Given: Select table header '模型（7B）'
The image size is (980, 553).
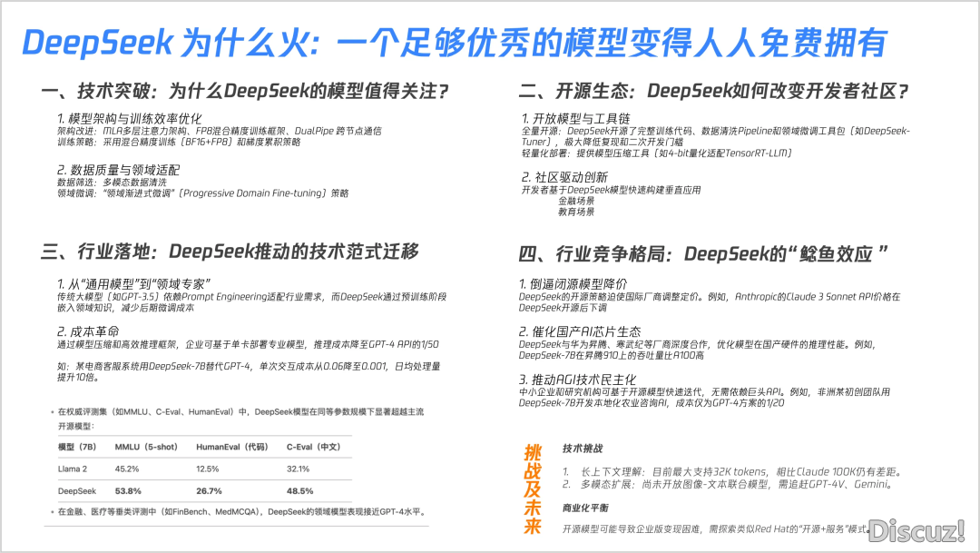Looking at the screenshot, I should (x=77, y=447).
